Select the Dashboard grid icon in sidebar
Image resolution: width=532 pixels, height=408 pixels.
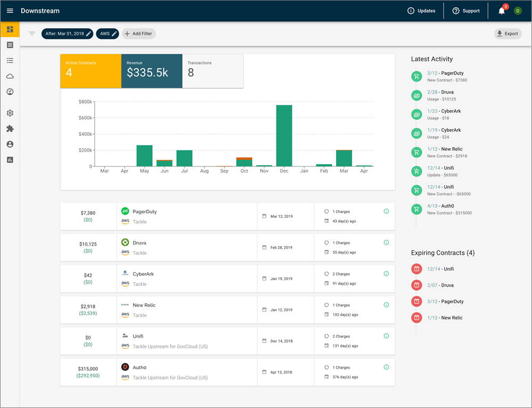[10, 29]
